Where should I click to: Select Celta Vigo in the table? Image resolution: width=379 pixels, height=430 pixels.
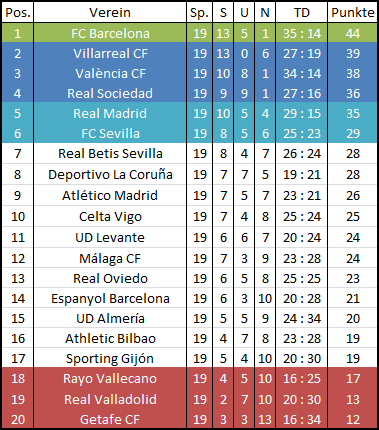click(x=110, y=216)
